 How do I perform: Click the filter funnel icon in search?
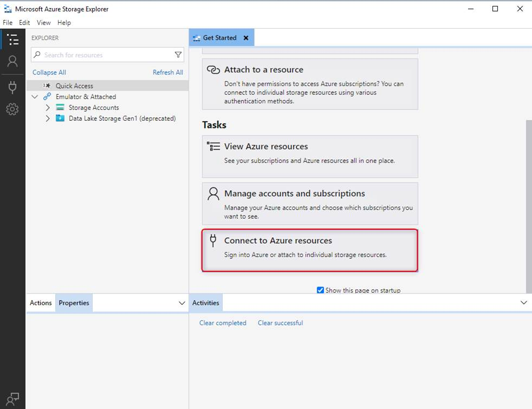pos(178,55)
